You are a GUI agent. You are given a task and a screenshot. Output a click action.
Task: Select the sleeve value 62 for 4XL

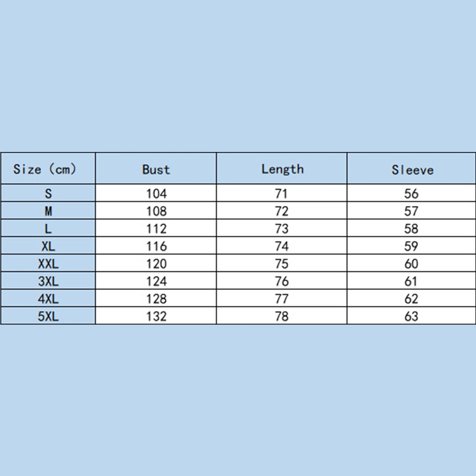tap(411, 299)
